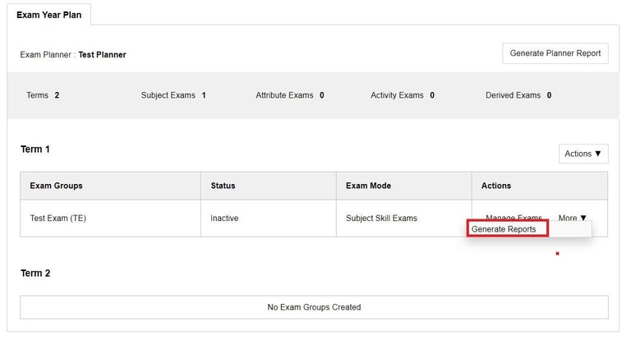Click the Test Planner name
Image resolution: width=631 pixels, height=364 pixels.
[102, 55]
